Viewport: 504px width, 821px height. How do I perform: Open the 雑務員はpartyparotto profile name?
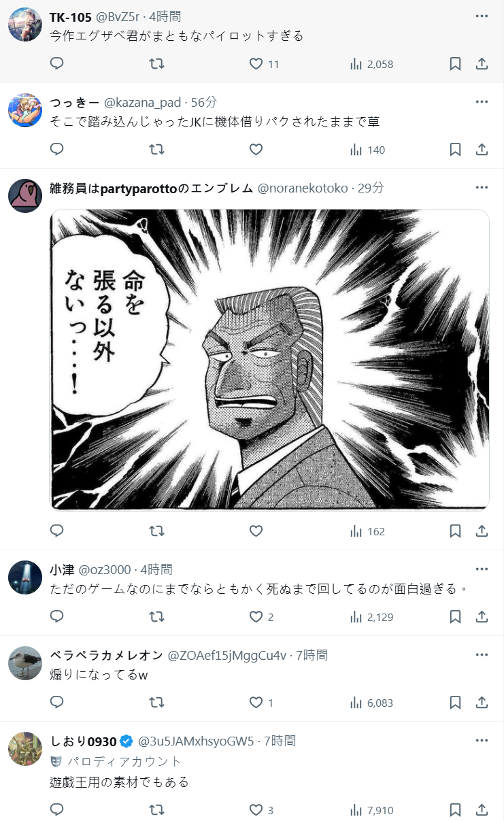point(152,188)
